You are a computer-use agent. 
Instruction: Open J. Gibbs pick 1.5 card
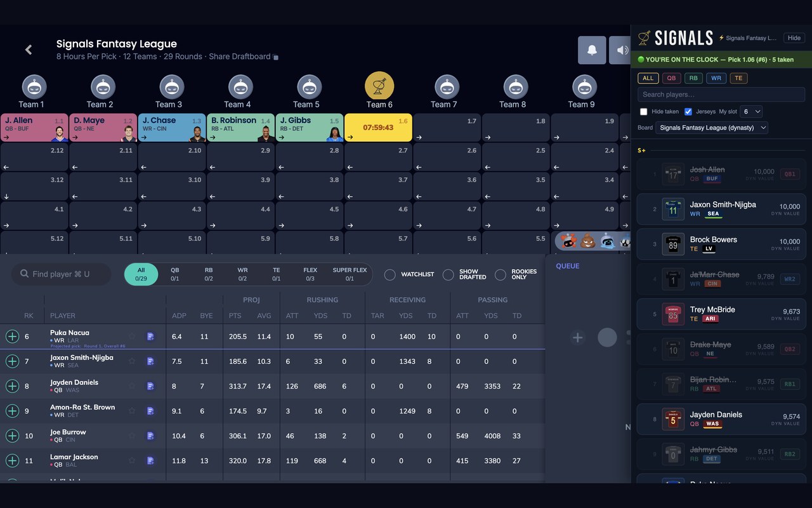click(310, 128)
